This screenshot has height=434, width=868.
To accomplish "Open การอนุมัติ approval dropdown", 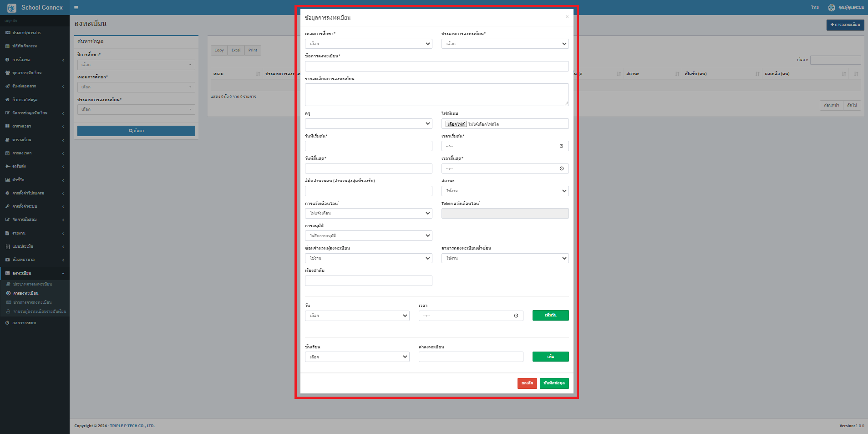I will click(369, 236).
